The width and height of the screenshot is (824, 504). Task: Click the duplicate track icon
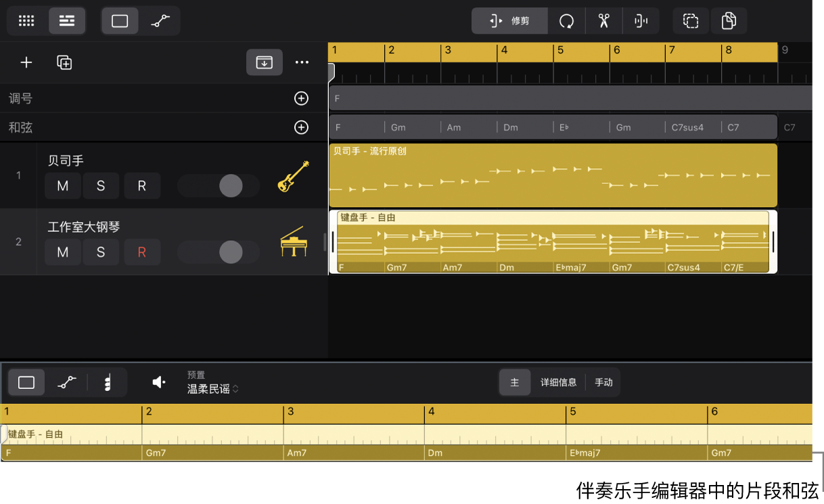click(x=64, y=63)
